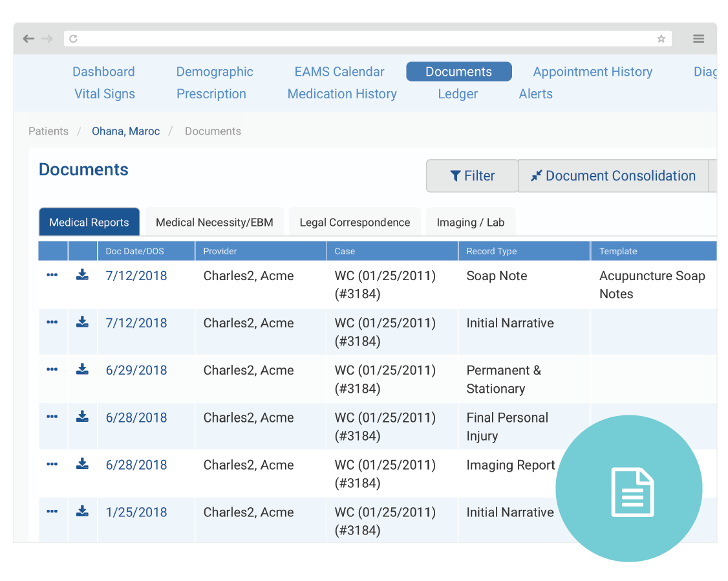Open the browser hamburger menu
Viewport: 728px width, 581px height.
coord(698,39)
